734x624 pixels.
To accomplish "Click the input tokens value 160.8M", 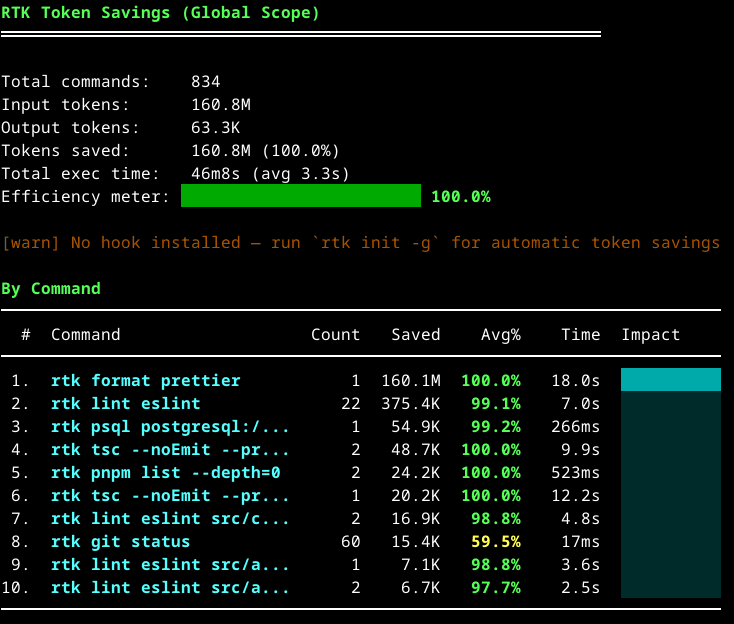I will 221,105.
